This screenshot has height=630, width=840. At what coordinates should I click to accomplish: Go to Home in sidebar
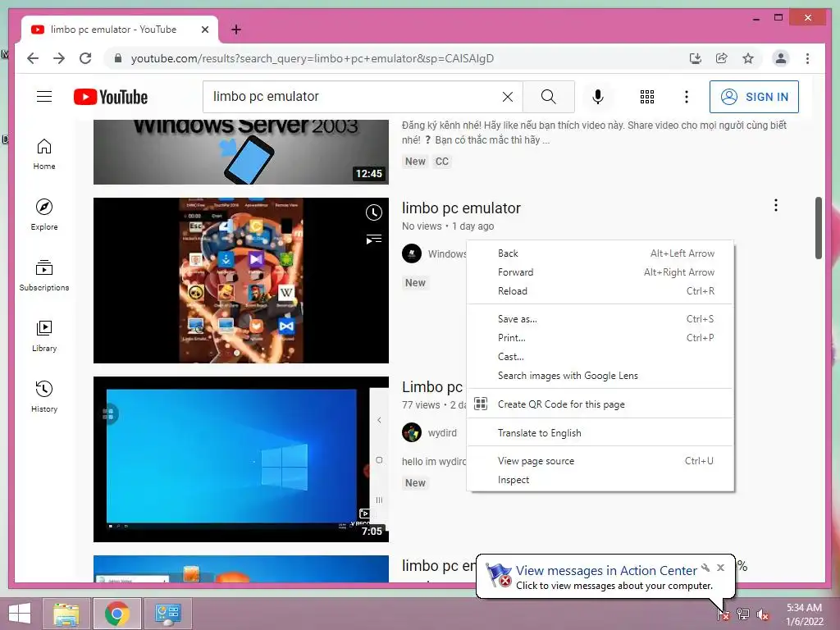(44, 154)
